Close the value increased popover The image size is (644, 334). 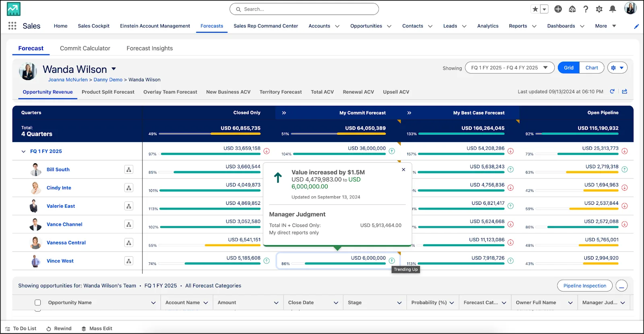pyautogui.click(x=403, y=169)
